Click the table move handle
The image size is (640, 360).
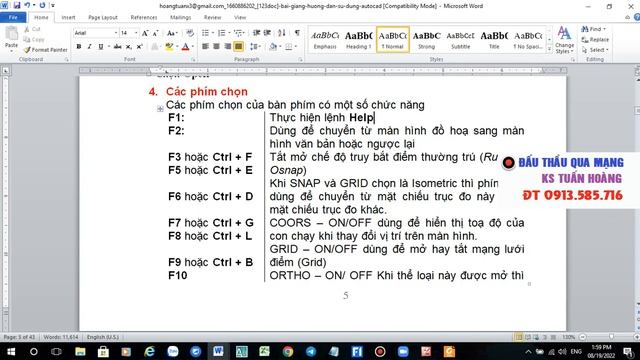point(160,109)
